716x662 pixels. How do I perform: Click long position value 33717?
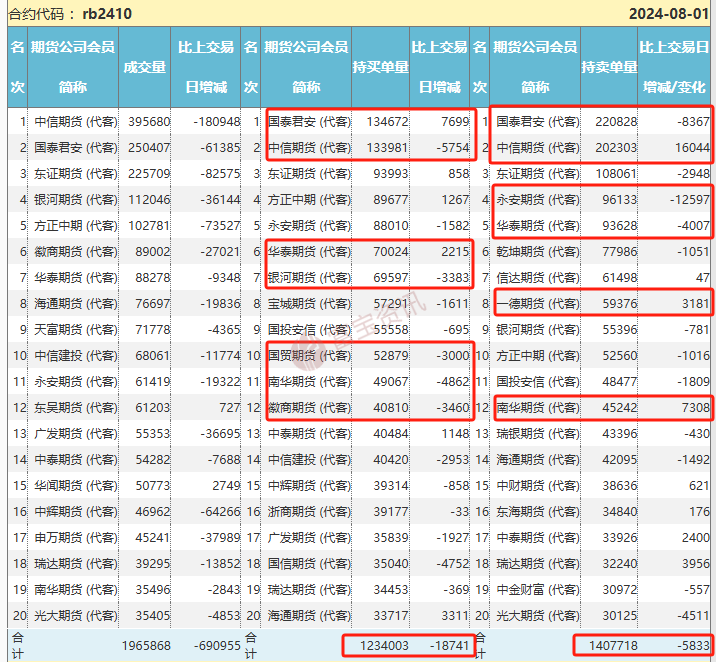(391, 616)
